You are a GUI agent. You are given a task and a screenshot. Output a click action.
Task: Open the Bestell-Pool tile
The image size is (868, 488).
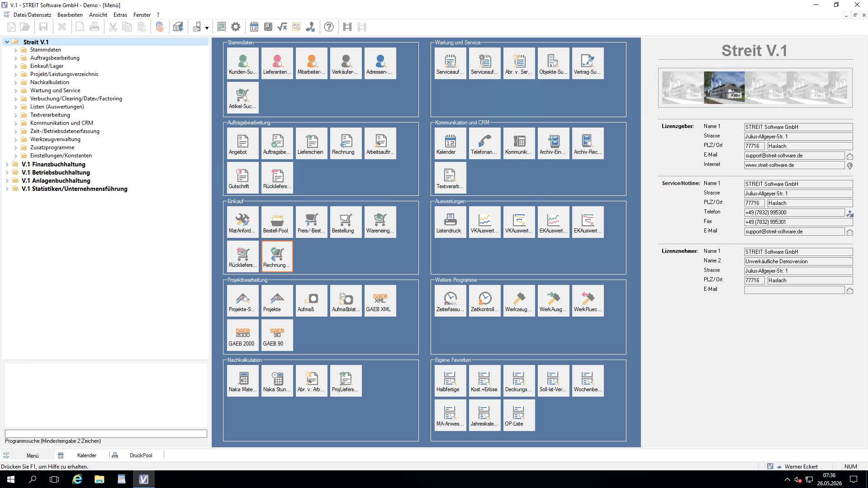(277, 222)
